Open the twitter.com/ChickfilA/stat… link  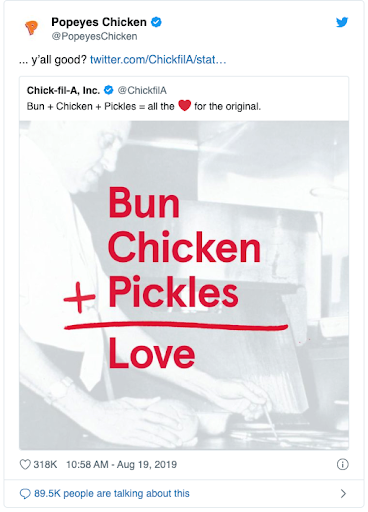158,60
